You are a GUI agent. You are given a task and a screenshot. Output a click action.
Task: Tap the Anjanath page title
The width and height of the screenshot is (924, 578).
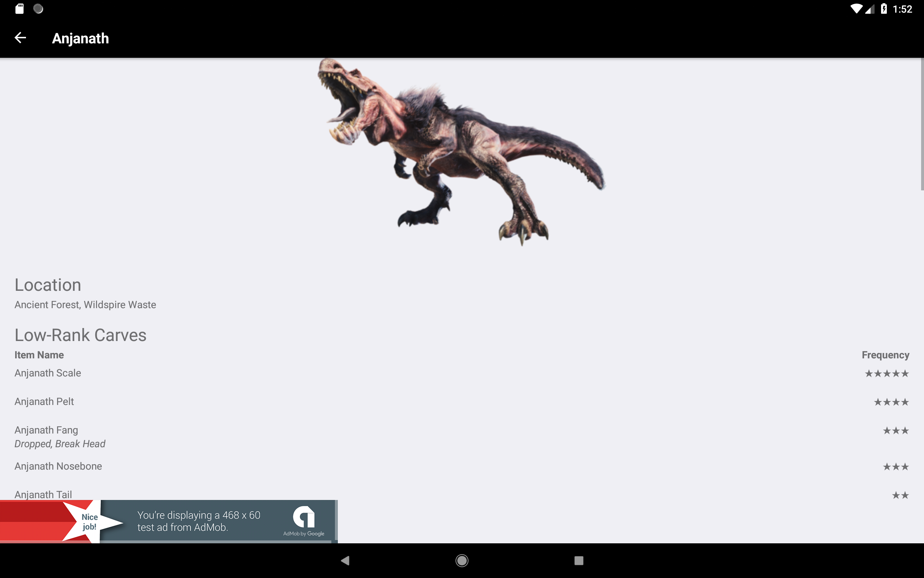point(80,38)
